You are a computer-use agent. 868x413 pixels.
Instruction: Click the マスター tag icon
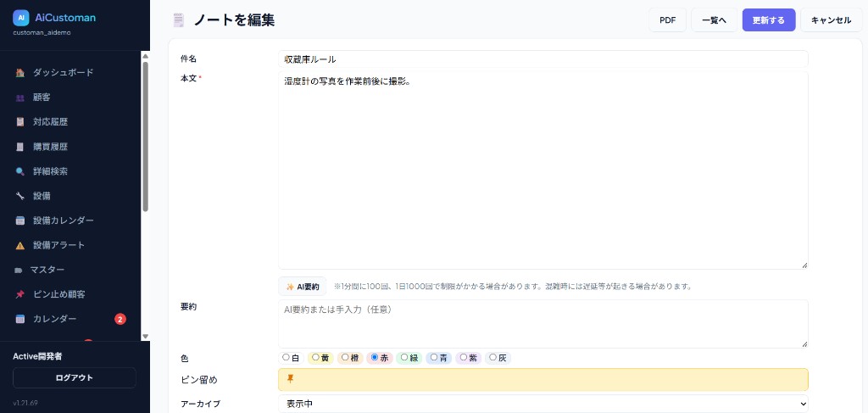pos(19,271)
